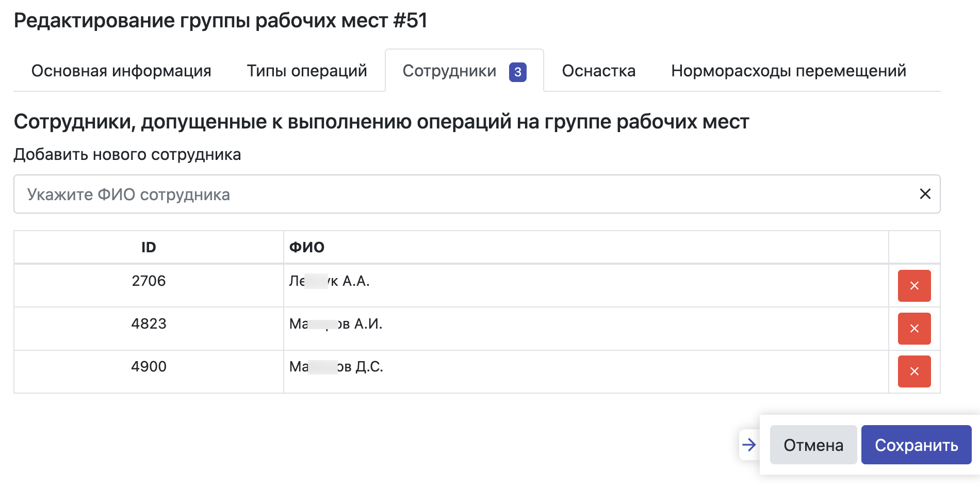The image size is (980, 486).
Task: Select the ID cell 4900
Action: [x=149, y=367]
